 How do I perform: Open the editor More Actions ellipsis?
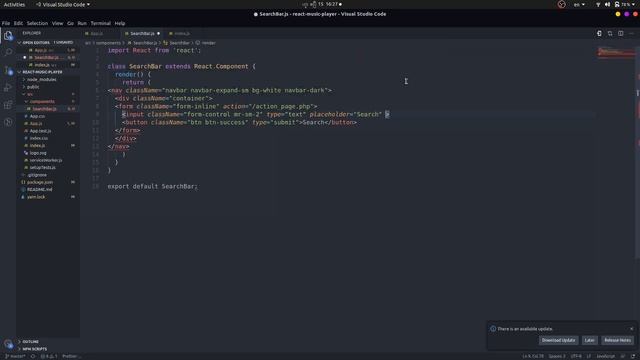click(x=631, y=33)
